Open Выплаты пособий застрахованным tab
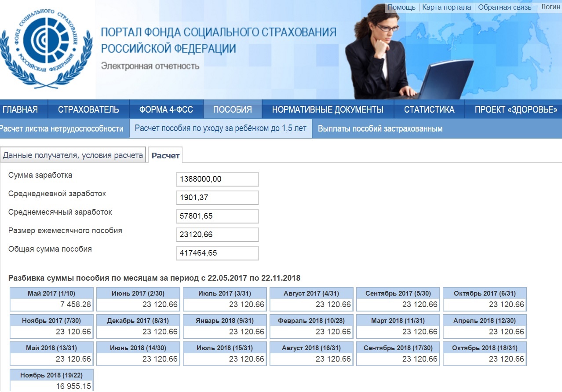 point(380,129)
